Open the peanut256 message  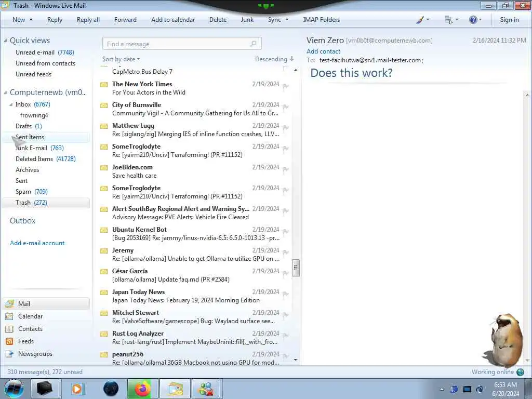point(195,357)
